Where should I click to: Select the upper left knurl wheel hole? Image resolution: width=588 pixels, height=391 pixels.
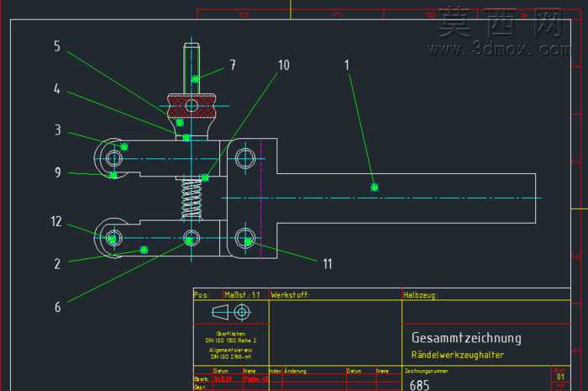tap(113, 158)
